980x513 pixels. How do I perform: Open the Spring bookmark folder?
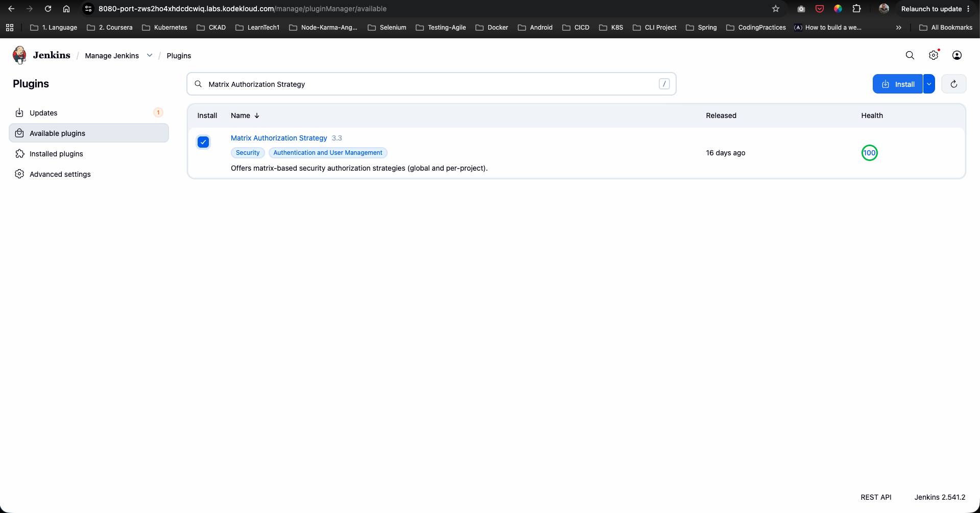click(x=701, y=28)
